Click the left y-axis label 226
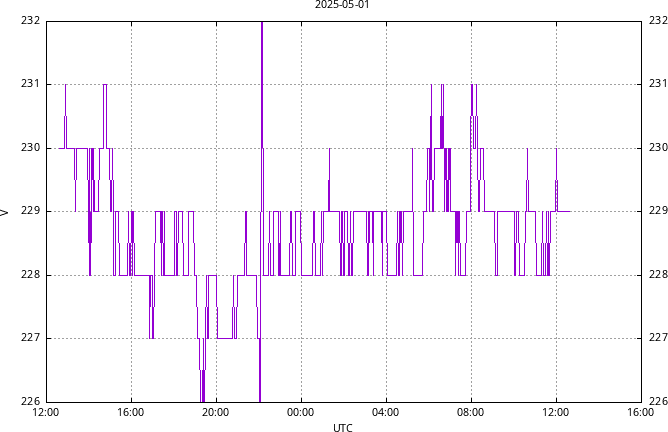The width and height of the screenshot is (668, 432). [x=30, y=401]
